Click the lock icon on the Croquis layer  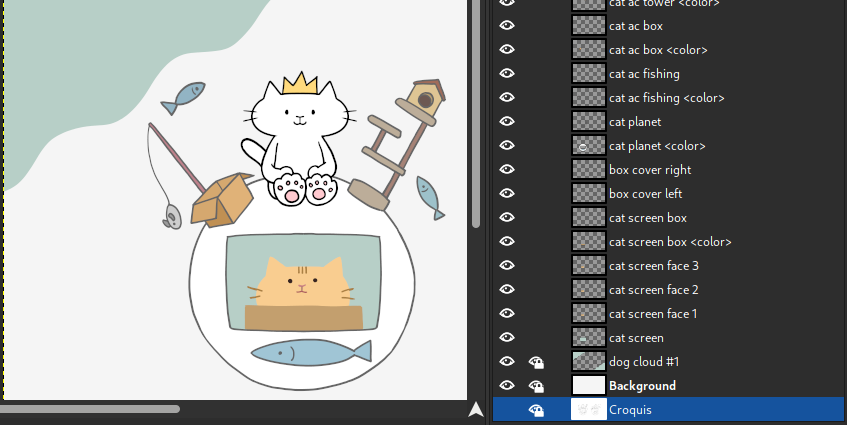[x=536, y=410]
